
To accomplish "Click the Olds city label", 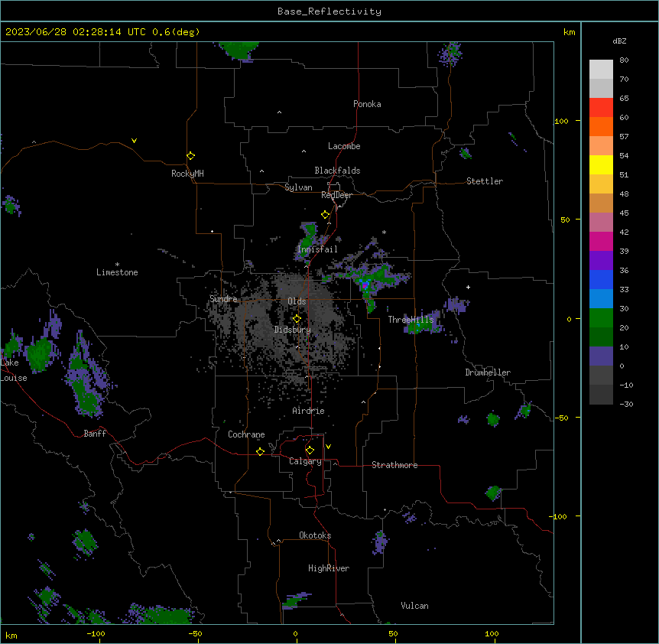I will [x=297, y=301].
